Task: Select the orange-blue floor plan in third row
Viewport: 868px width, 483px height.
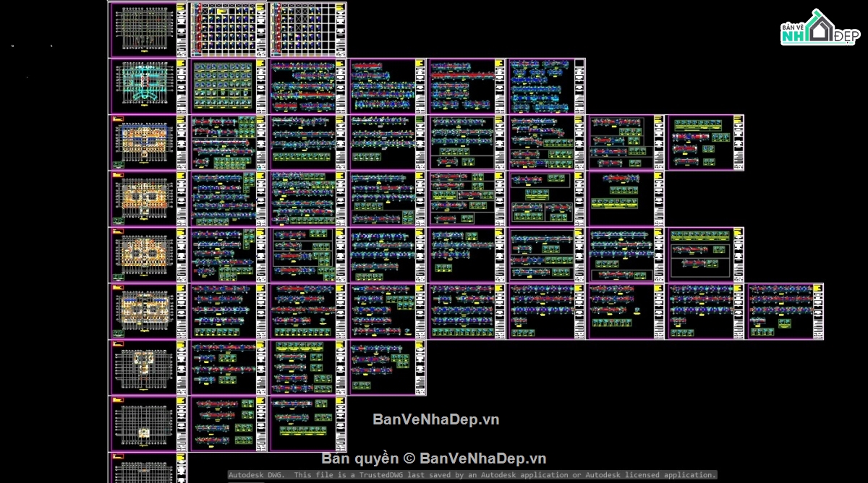Action: (148, 142)
